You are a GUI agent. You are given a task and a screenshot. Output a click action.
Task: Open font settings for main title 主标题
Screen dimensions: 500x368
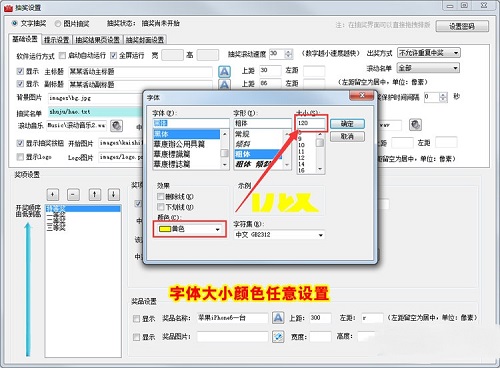click(x=224, y=71)
